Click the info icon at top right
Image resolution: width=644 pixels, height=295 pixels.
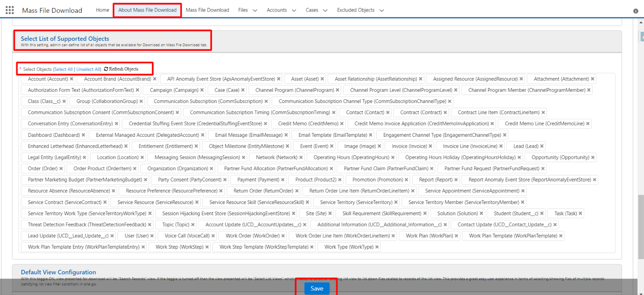click(x=636, y=11)
